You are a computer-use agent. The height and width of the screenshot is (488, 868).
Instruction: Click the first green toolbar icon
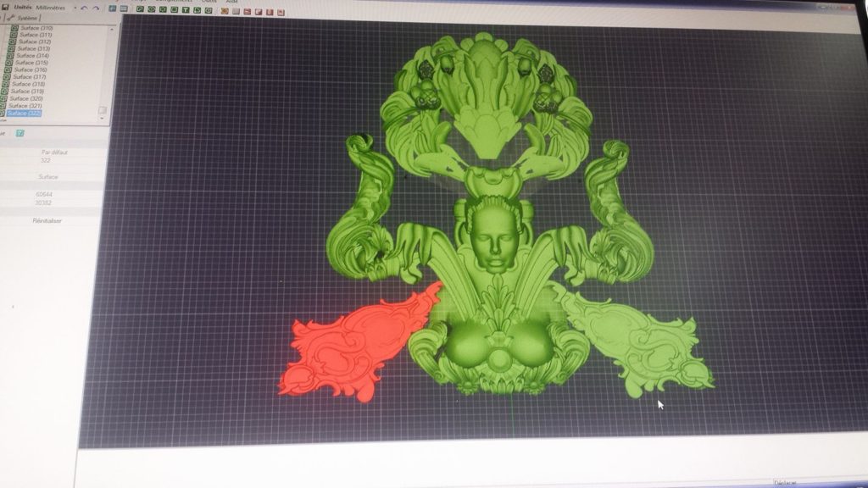(x=140, y=9)
